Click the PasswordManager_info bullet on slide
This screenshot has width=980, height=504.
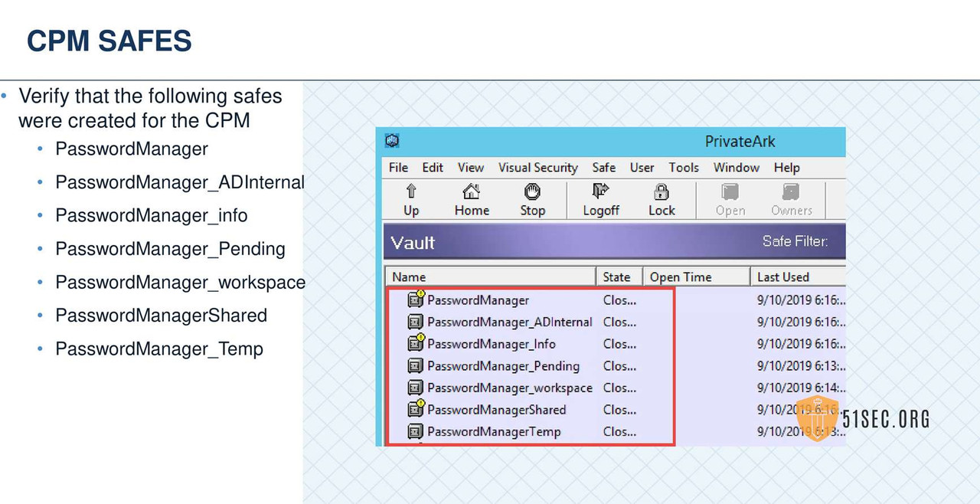click(x=152, y=216)
